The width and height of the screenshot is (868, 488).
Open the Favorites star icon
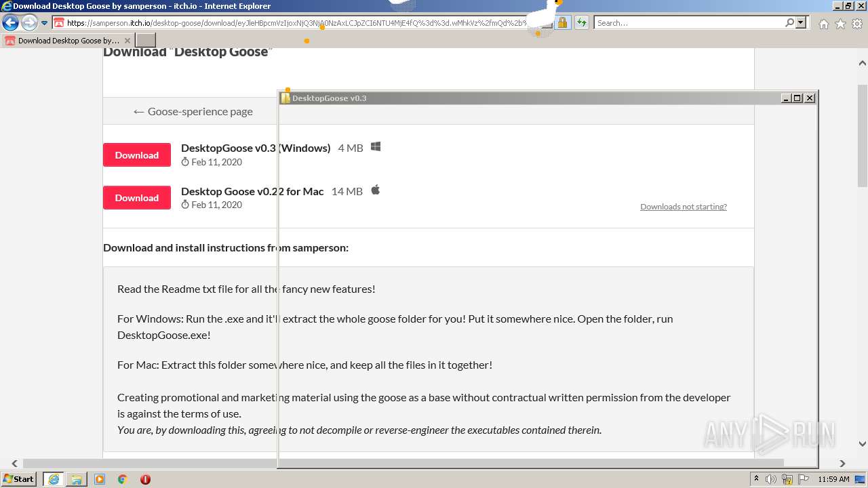coord(840,24)
